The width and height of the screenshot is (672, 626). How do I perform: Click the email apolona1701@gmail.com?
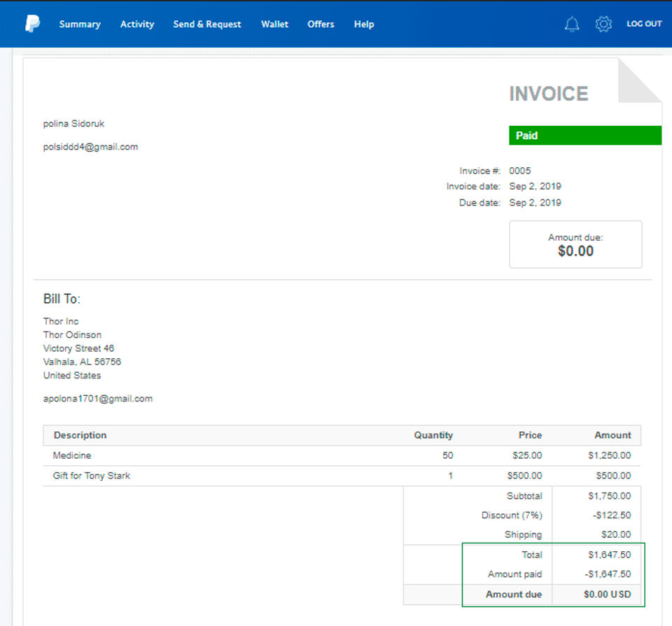(98, 399)
